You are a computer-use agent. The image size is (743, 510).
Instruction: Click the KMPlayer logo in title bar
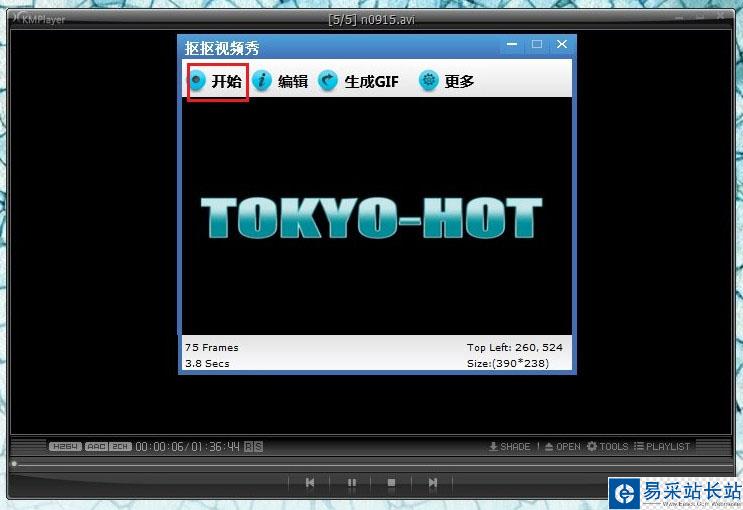coord(40,19)
